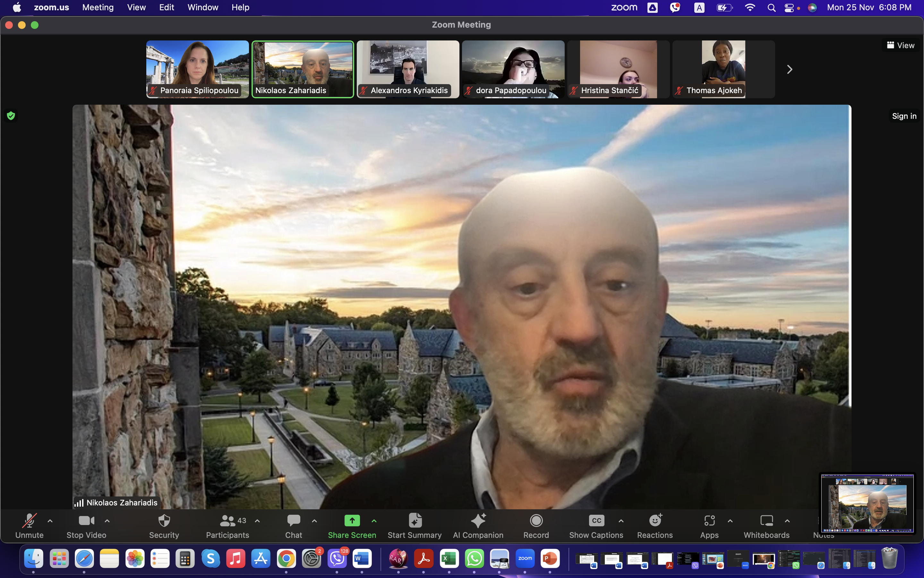
Task: Open the Security shield options
Action: coord(164,526)
